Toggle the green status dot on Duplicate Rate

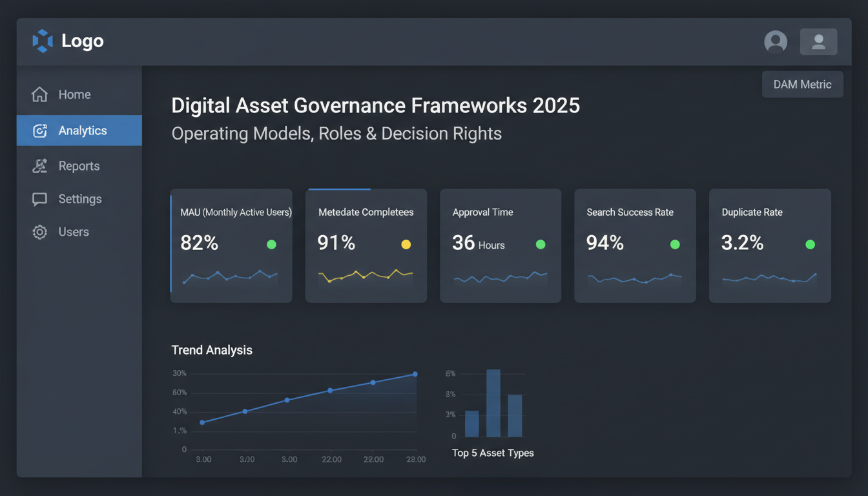pos(810,244)
